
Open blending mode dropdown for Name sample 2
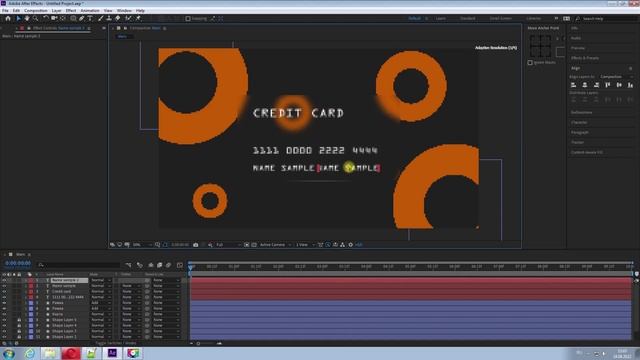pyautogui.click(x=101, y=280)
